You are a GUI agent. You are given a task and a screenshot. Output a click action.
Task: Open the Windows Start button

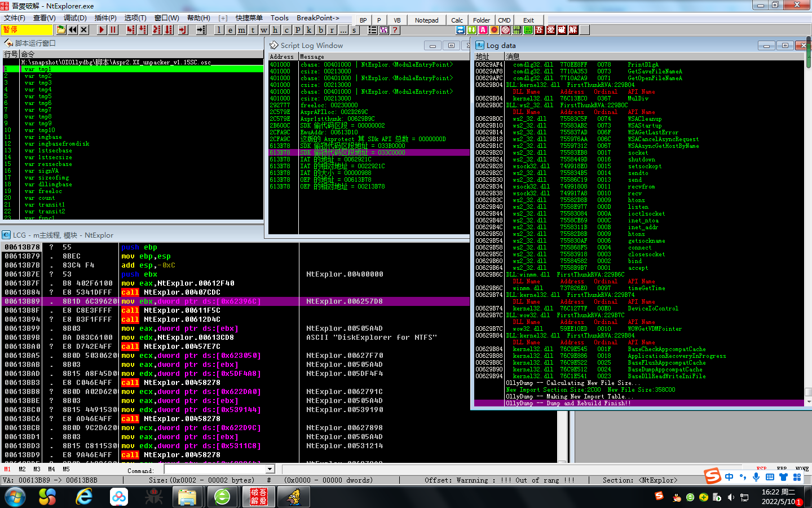pyautogui.click(x=15, y=497)
